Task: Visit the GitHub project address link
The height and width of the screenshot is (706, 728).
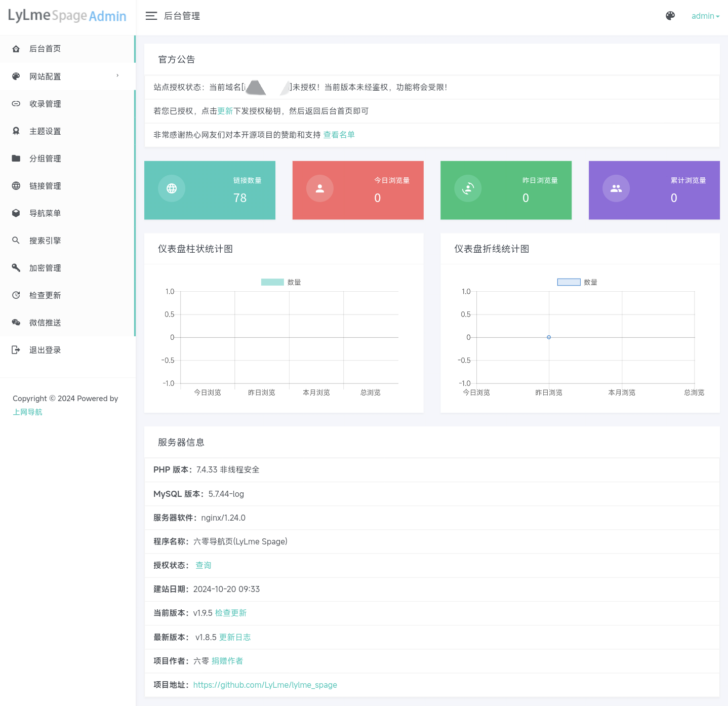Action: pyautogui.click(x=265, y=685)
